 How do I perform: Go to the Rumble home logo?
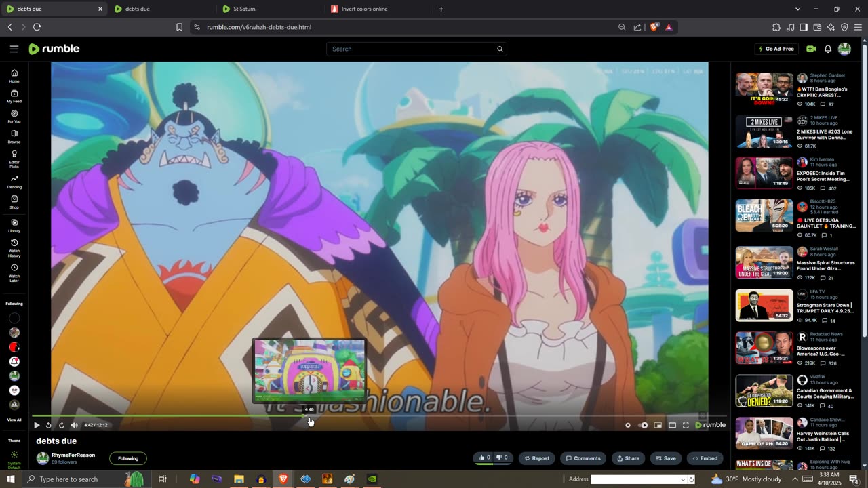click(54, 49)
